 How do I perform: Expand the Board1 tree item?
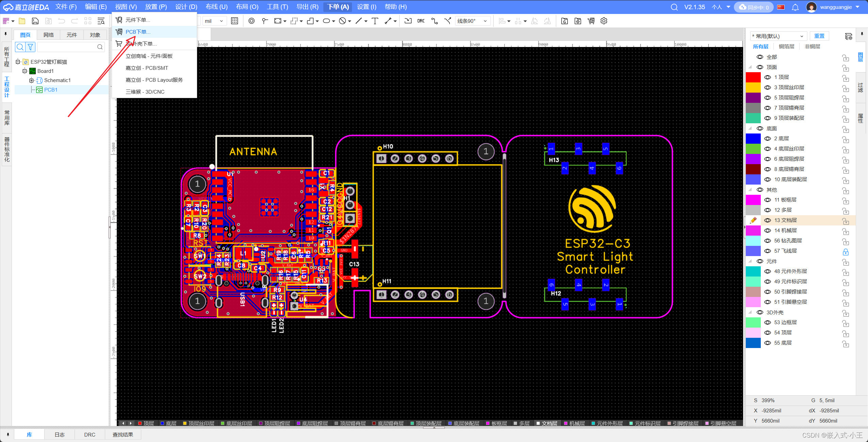24,70
